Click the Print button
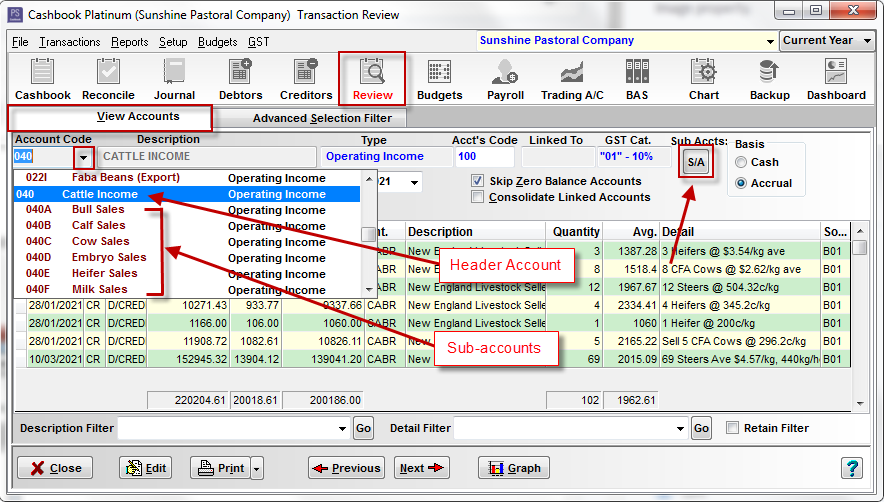This screenshot has width=884, height=502. (220, 468)
